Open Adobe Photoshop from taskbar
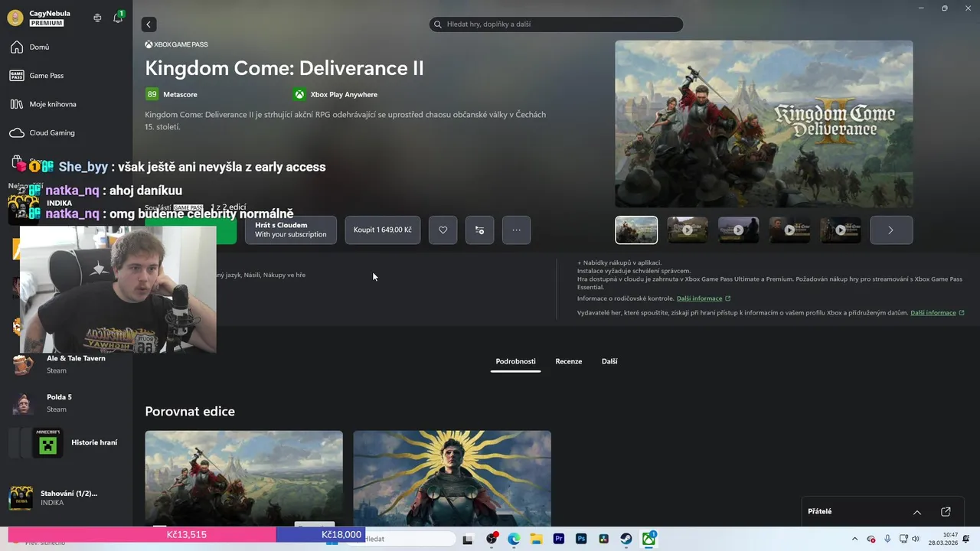The height and width of the screenshot is (551, 980). click(x=581, y=540)
